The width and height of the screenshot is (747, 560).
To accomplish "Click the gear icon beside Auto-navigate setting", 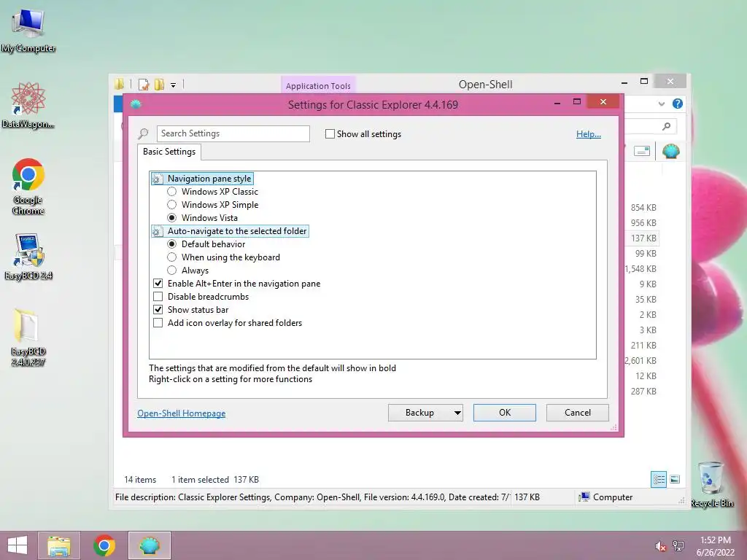I will [x=158, y=231].
